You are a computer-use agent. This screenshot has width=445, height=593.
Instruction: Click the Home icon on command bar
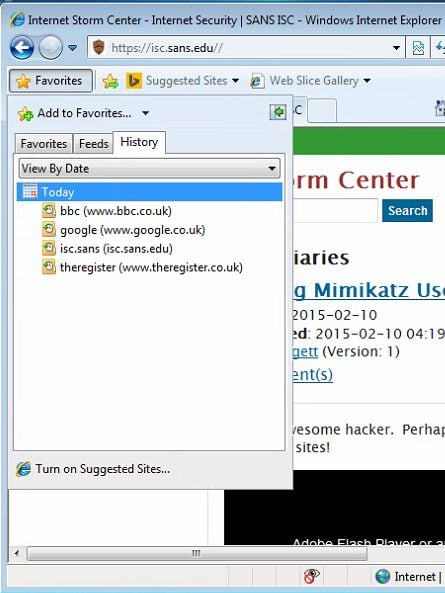tap(440, 109)
